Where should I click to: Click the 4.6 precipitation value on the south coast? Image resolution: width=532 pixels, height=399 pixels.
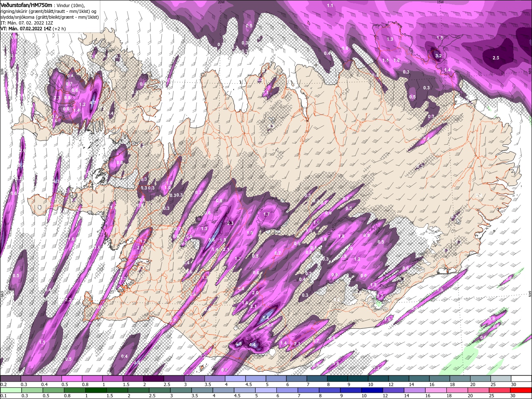tap(239, 344)
